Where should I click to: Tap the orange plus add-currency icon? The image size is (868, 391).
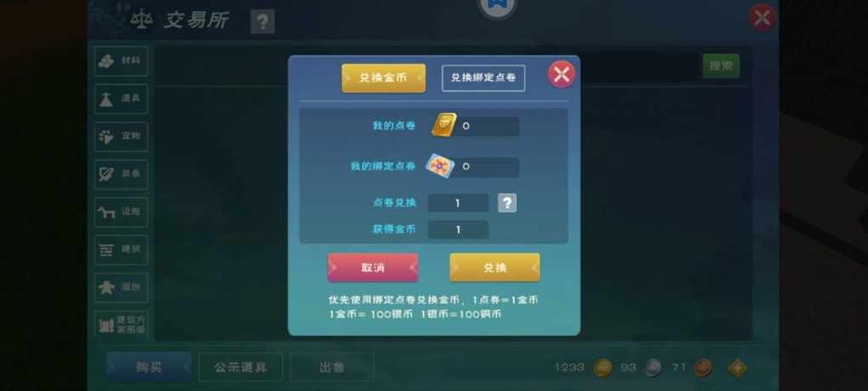point(737,367)
